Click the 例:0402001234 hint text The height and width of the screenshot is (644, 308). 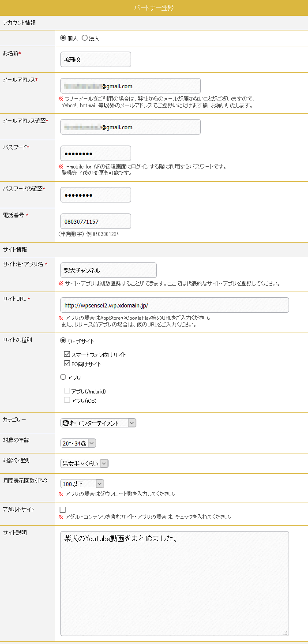click(103, 234)
